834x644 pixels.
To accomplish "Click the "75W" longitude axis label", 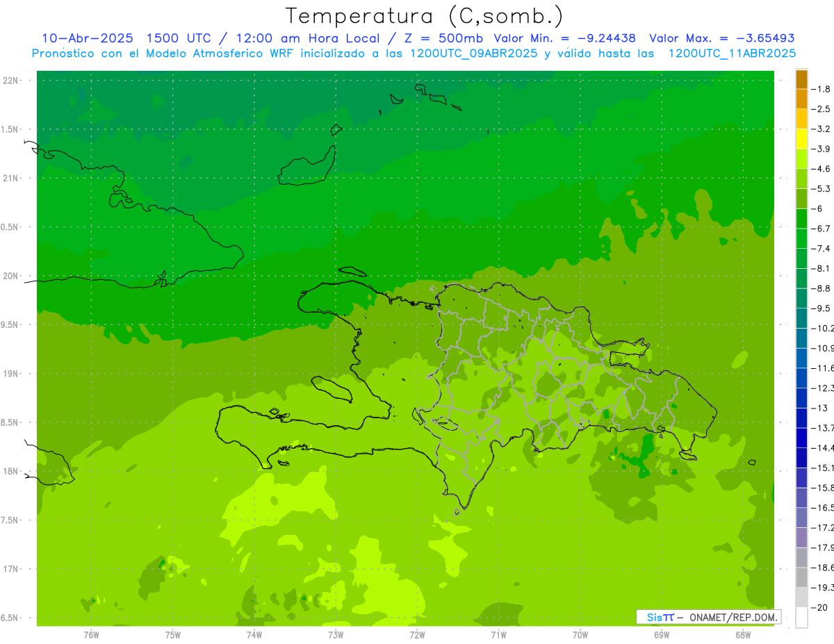I will click(x=172, y=634).
